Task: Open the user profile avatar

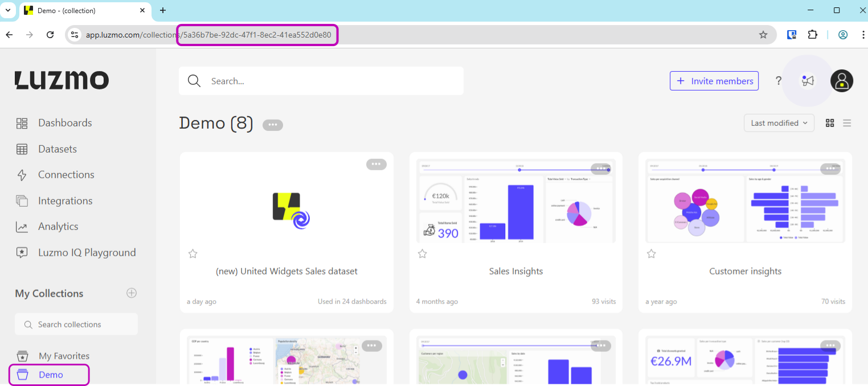Action: point(841,81)
